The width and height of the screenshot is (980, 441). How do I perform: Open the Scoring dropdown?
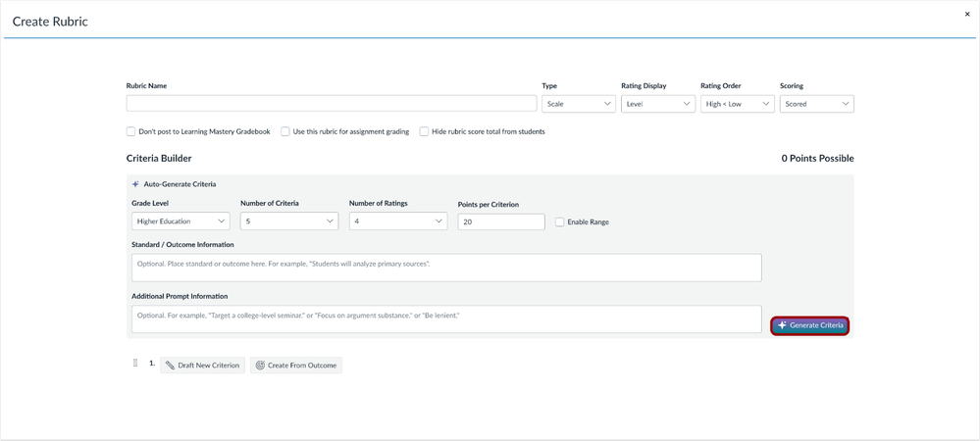(816, 104)
